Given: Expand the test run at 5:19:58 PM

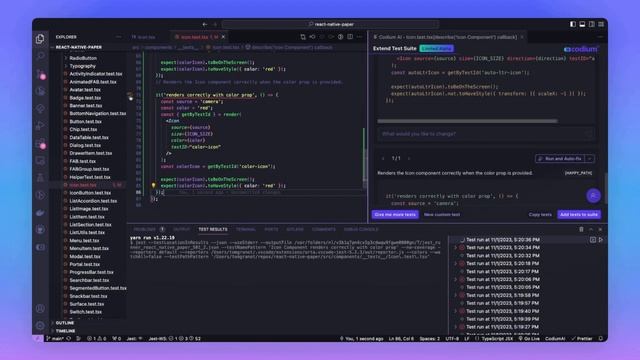Looking at the screenshot, I should 456,295.
